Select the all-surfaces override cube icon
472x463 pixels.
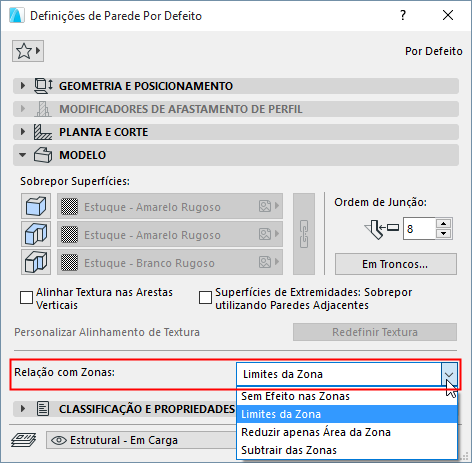36,206
